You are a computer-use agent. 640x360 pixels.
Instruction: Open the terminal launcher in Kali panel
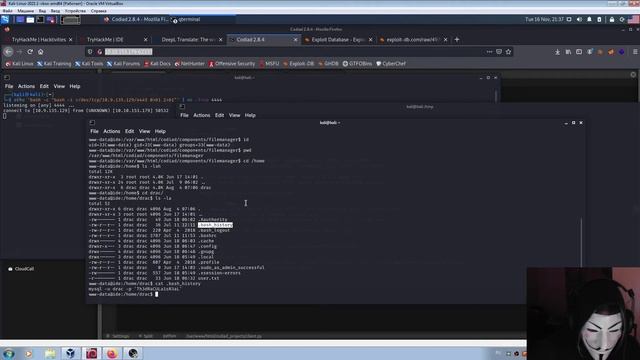[40, 20]
